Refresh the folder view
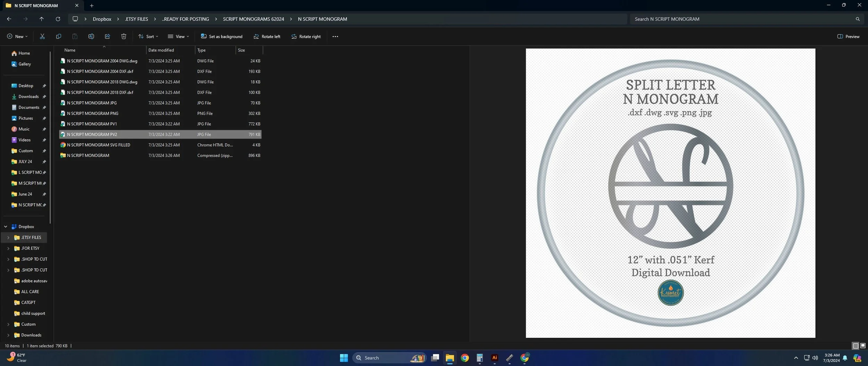Screen dimensions: 868x366 coord(58,19)
